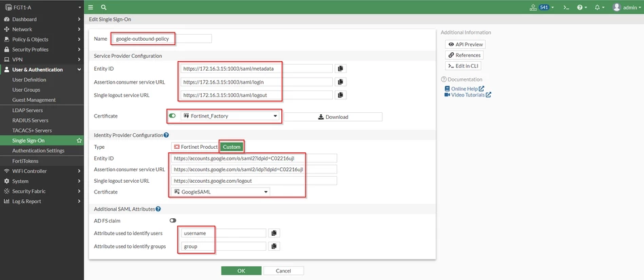Viewport: 644px width, 280px height.
Task: View References for this object
Action: [x=464, y=55]
